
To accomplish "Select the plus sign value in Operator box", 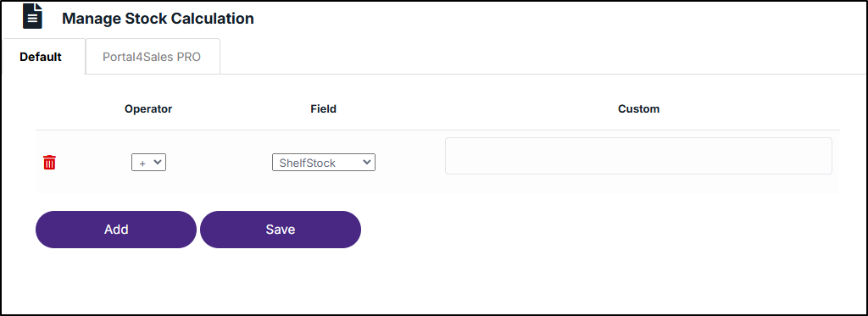I will coord(142,164).
